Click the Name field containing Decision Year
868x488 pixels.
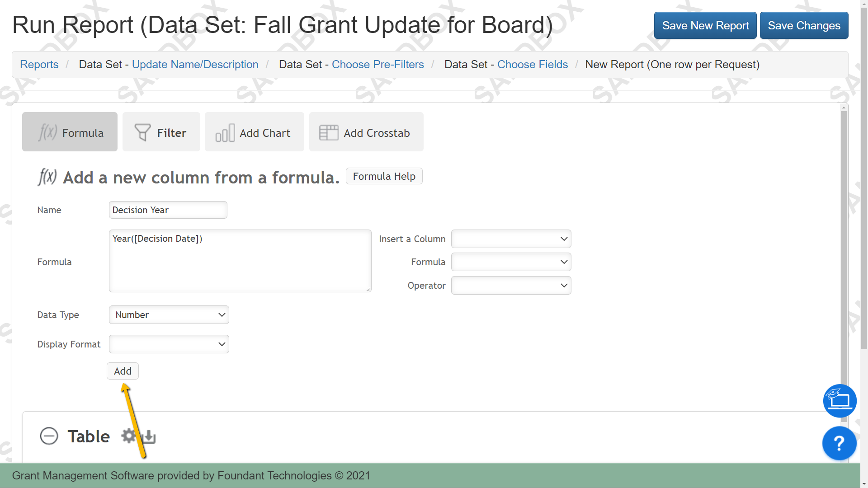(168, 210)
